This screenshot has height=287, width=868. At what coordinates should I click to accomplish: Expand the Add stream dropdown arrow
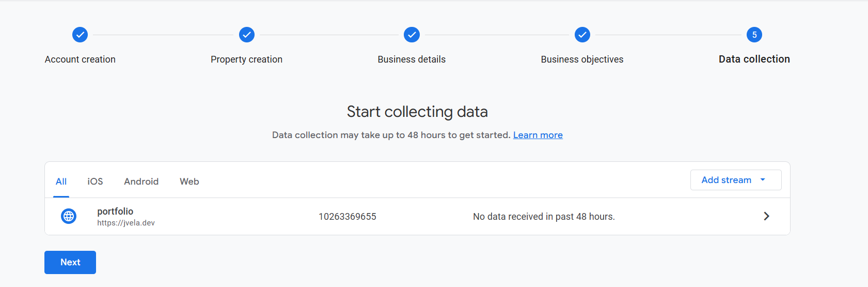[763, 180]
